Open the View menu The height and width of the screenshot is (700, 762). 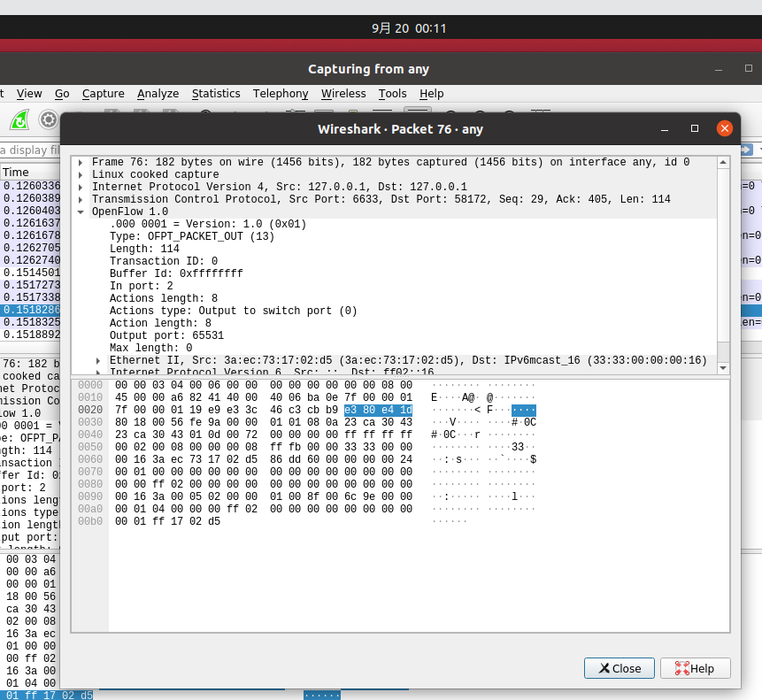tap(29, 93)
